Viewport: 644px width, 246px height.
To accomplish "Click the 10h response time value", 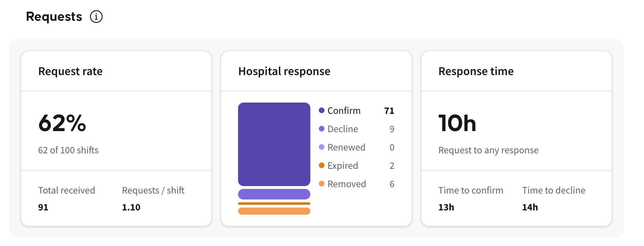I will pyautogui.click(x=457, y=123).
